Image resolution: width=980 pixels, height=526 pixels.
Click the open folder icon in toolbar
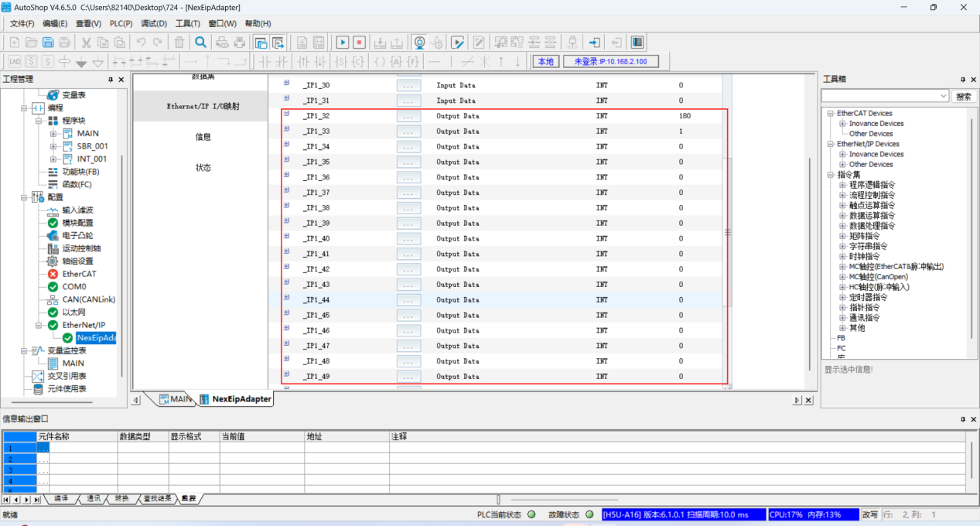point(31,43)
